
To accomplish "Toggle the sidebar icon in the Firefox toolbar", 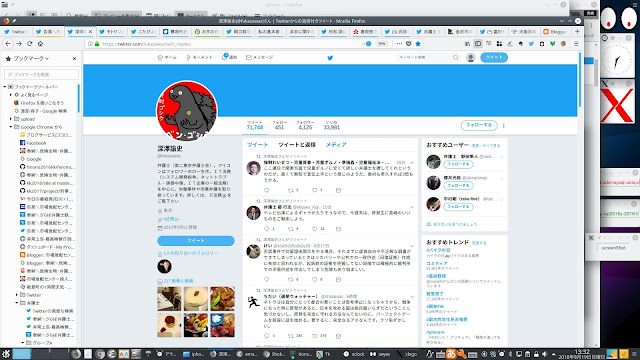I will pyautogui.click(x=478, y=44).
